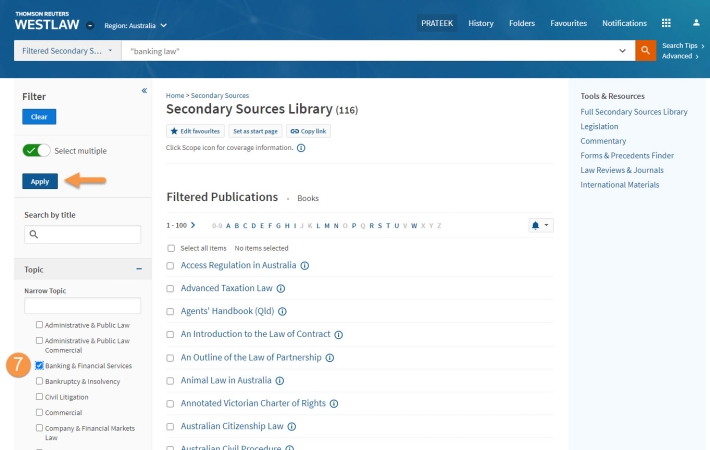
Task: Jump to letter A in alphabet index
Action: point(228,225)
